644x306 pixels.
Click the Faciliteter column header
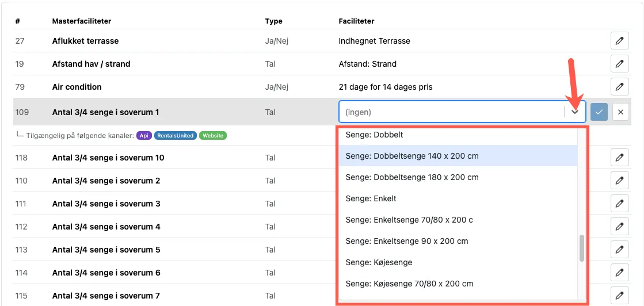tap(356, 21)
